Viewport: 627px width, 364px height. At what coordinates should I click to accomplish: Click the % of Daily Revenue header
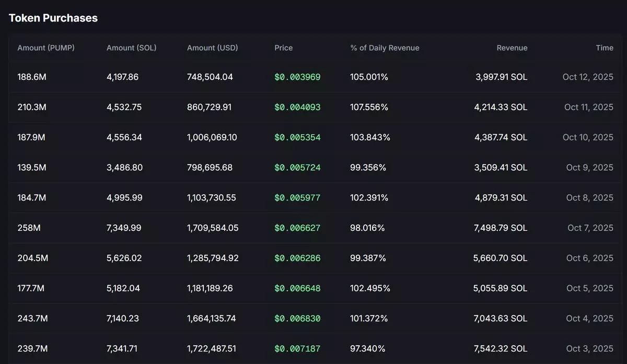(x=385, y=48)
